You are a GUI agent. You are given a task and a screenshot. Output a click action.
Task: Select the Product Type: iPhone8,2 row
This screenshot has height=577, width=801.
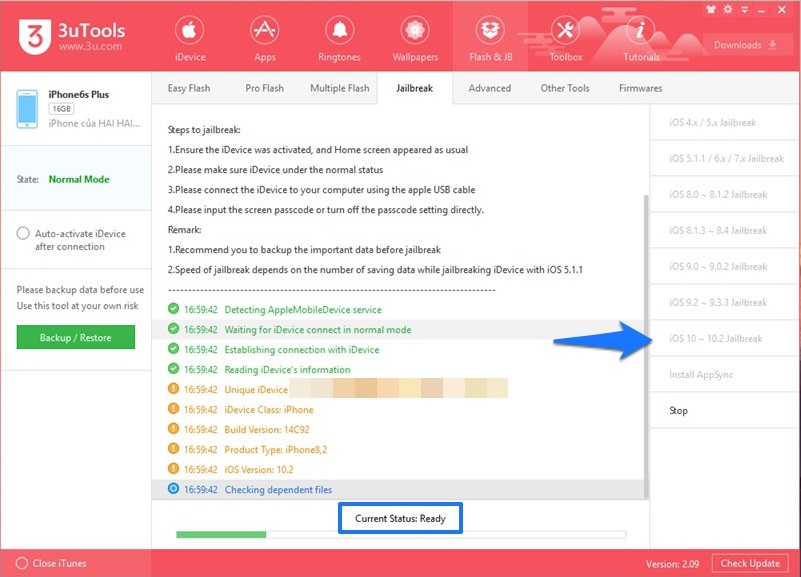(x=398, y=449)
